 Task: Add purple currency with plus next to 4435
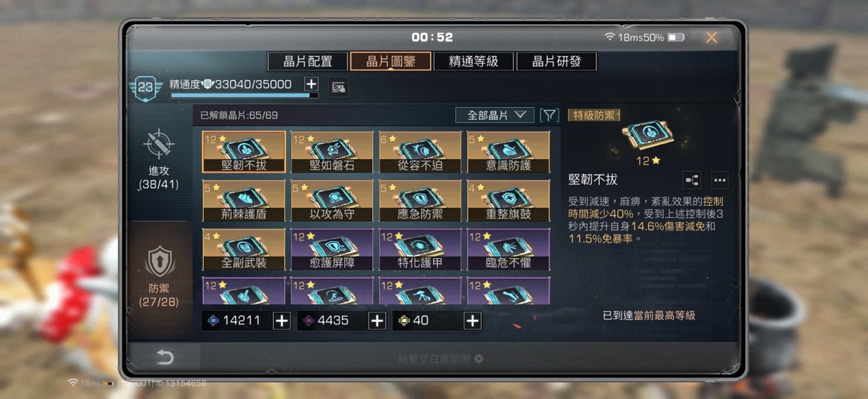tap(377, 321)
